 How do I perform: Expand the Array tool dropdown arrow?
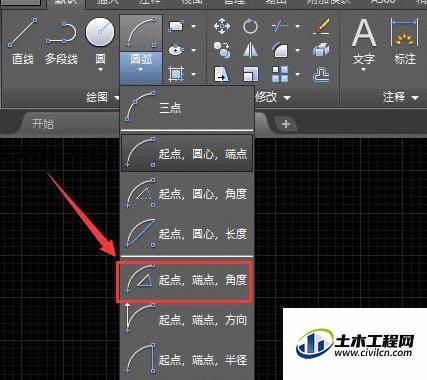(x=297, y=74)
